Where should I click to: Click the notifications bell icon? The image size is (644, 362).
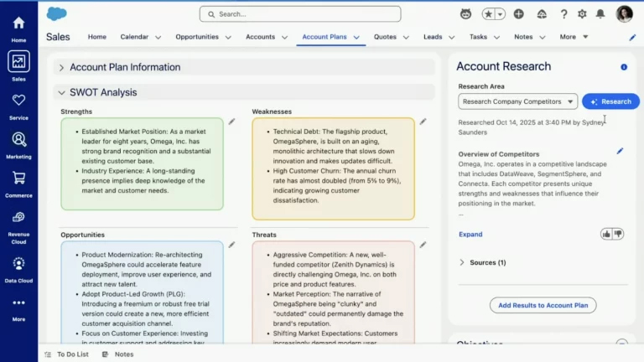(x=600, y=14)
